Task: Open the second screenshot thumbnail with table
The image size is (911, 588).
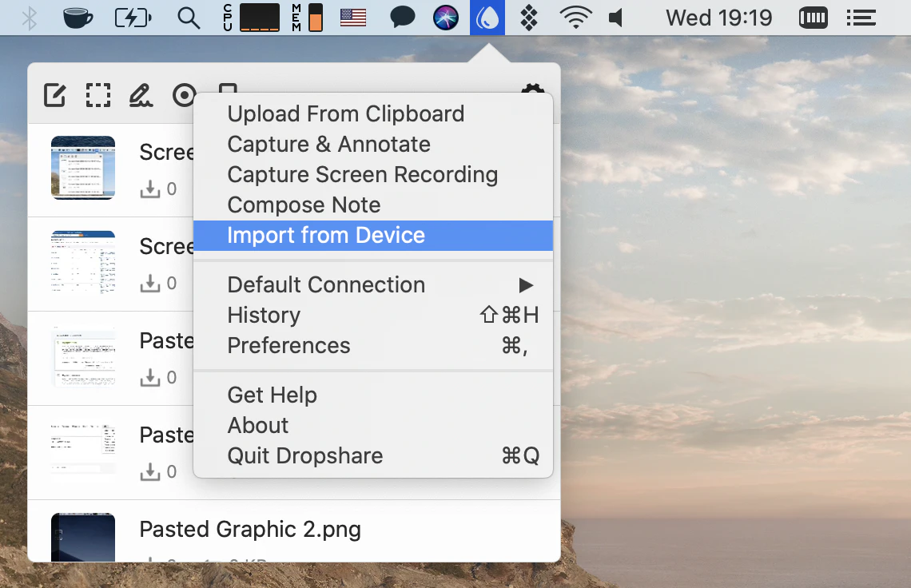Action: pyautogui.click(x=83, y=263)
